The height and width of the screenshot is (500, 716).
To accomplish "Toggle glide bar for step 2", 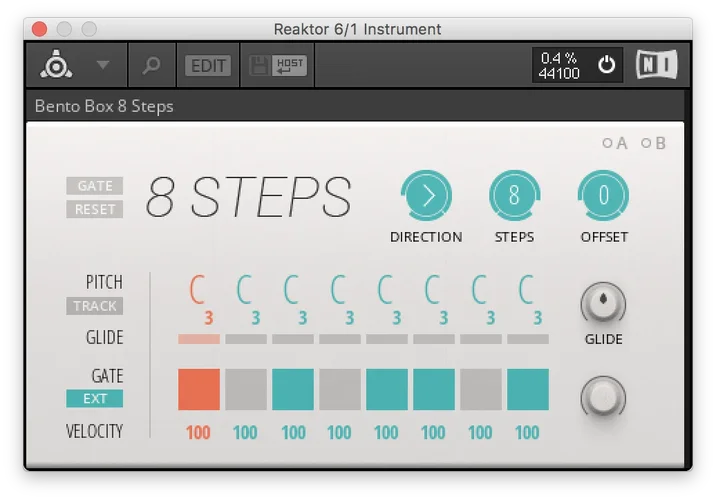I will coord(246,339).
